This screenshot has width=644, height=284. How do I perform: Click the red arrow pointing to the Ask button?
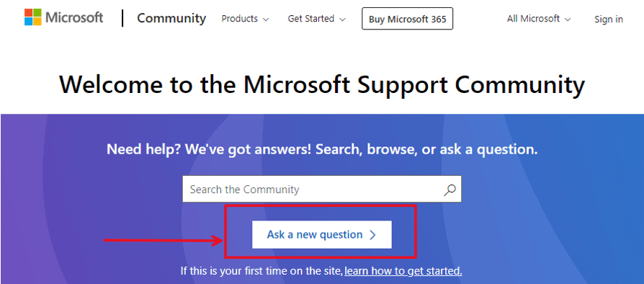[x=163, y=241]
